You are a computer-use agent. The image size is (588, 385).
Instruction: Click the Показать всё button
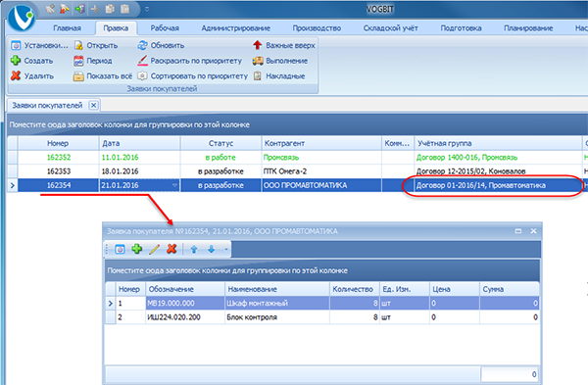click(103, 76)
